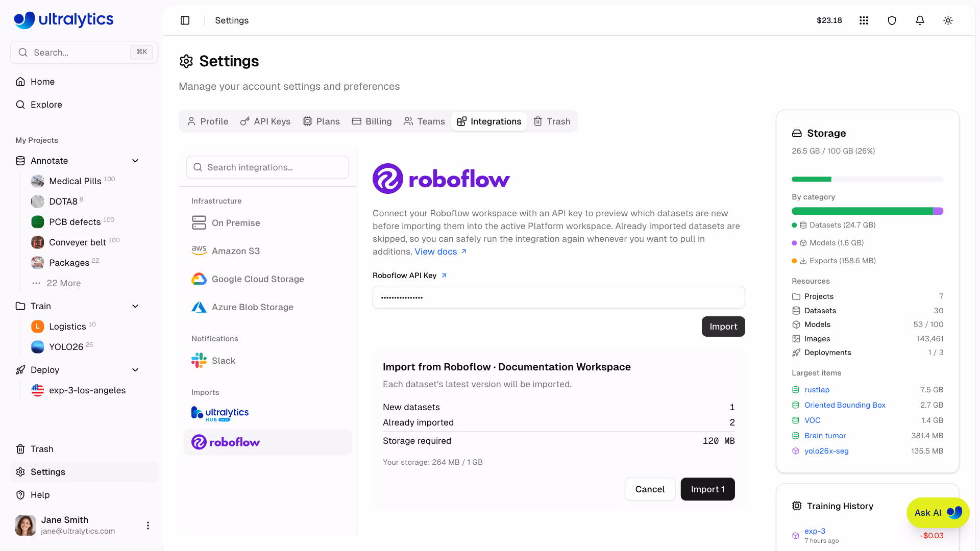This screenshot has height=551, width=980.
Task: Open Help in sidebar
Action: tap(84, 495)
